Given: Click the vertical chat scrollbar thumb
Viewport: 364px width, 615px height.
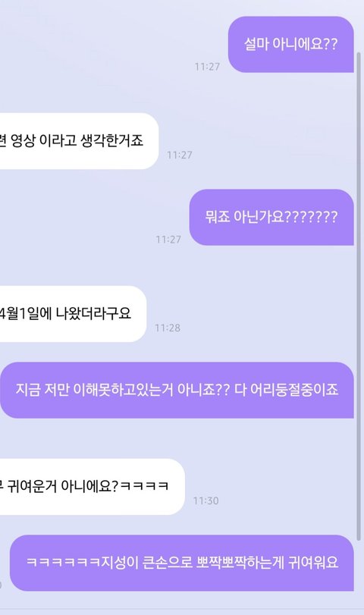Looking at the screenshot, I should coord(359,297).
